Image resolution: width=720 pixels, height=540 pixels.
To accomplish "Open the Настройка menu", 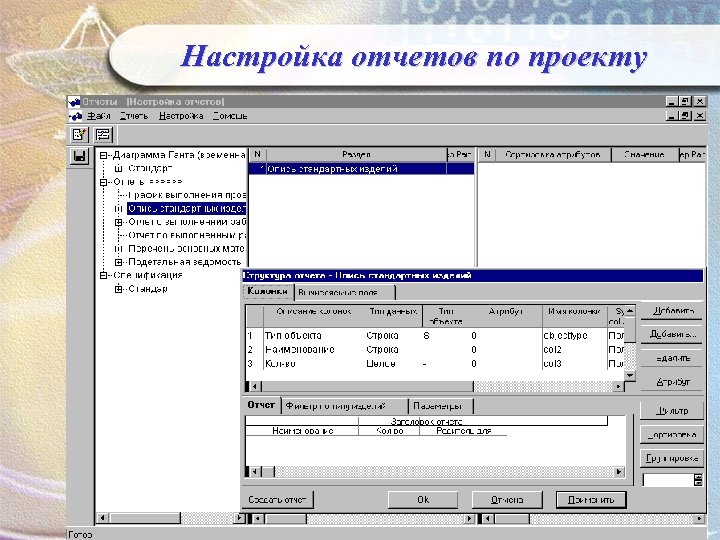I will (181, 116).
